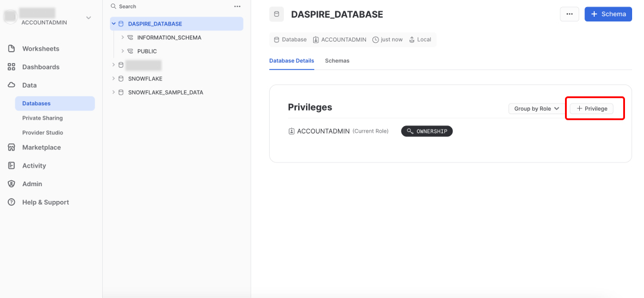Open the Activity section

coord(34,165)
